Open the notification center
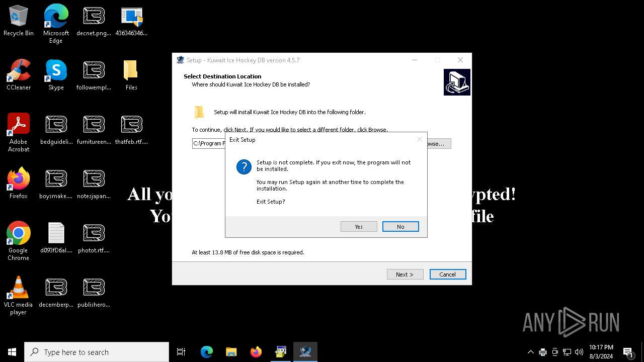This screenshot has width=644, height=362. (628, 352)
